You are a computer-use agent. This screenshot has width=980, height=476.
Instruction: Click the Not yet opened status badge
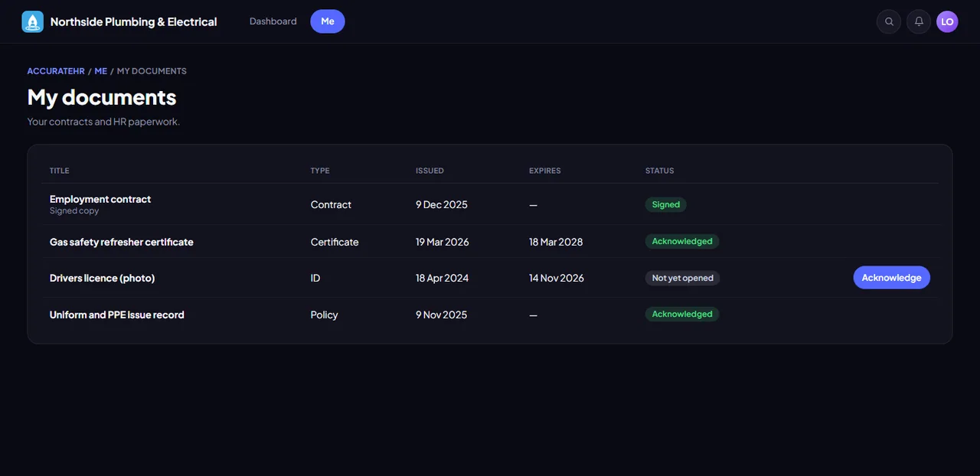click(x=682, y=279)
